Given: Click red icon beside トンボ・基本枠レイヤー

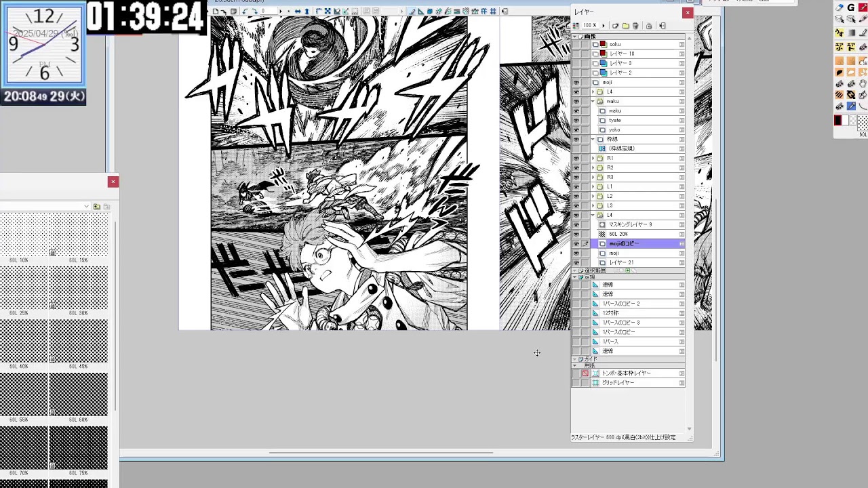Looking at the screenshot, I should click(x=585, y=373).
